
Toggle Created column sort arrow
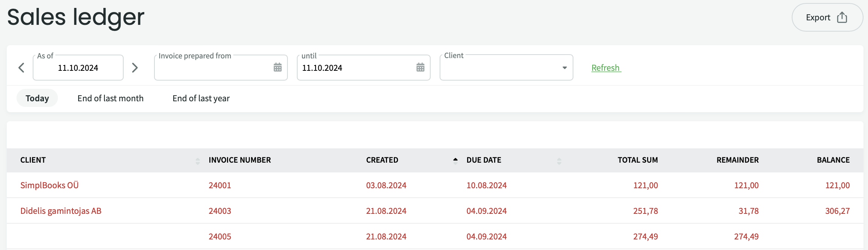click(455, 160)
